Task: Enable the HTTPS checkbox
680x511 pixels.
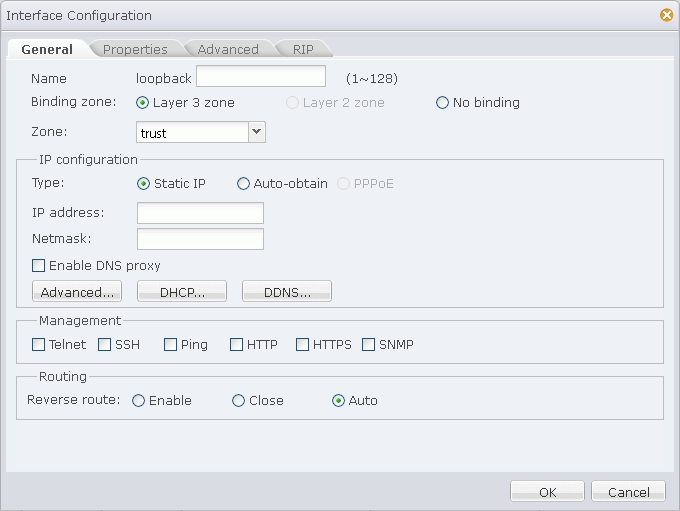Action: tap(302, 345)
